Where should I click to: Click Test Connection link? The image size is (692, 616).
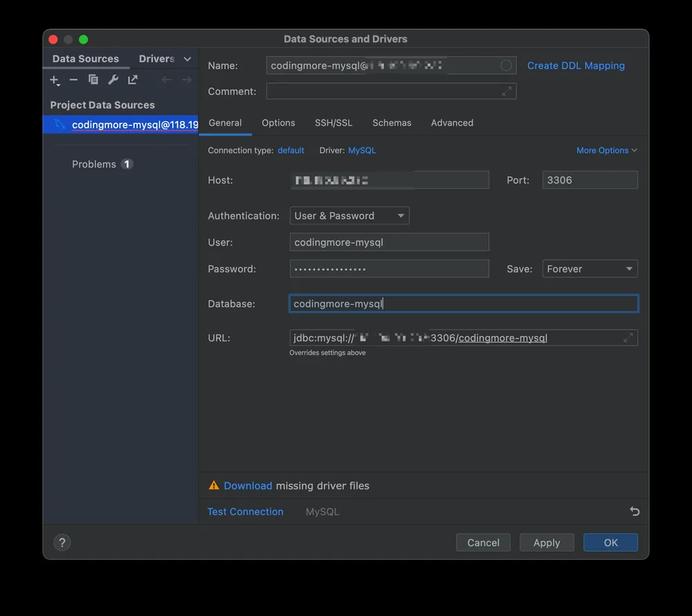pyautogui.click(x=246, y=511)
